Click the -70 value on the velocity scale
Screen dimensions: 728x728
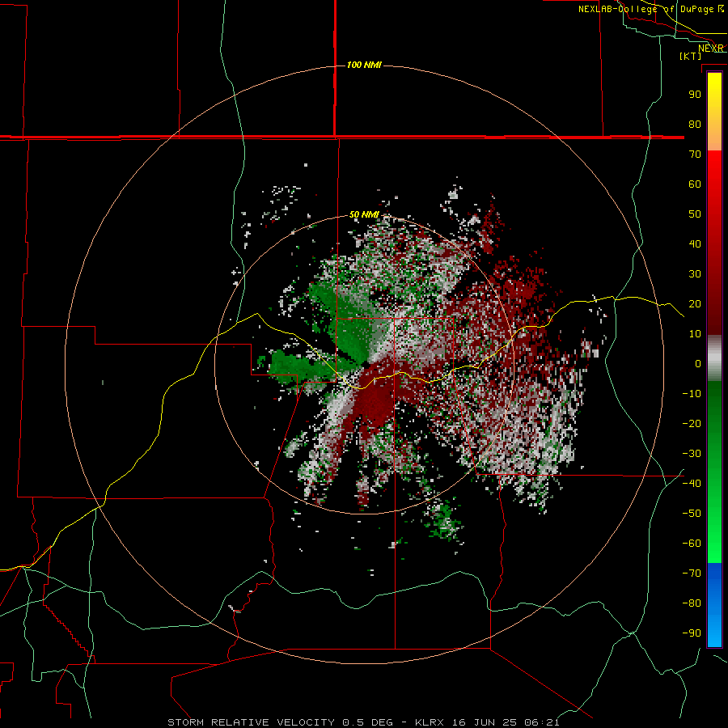(692, 574)
